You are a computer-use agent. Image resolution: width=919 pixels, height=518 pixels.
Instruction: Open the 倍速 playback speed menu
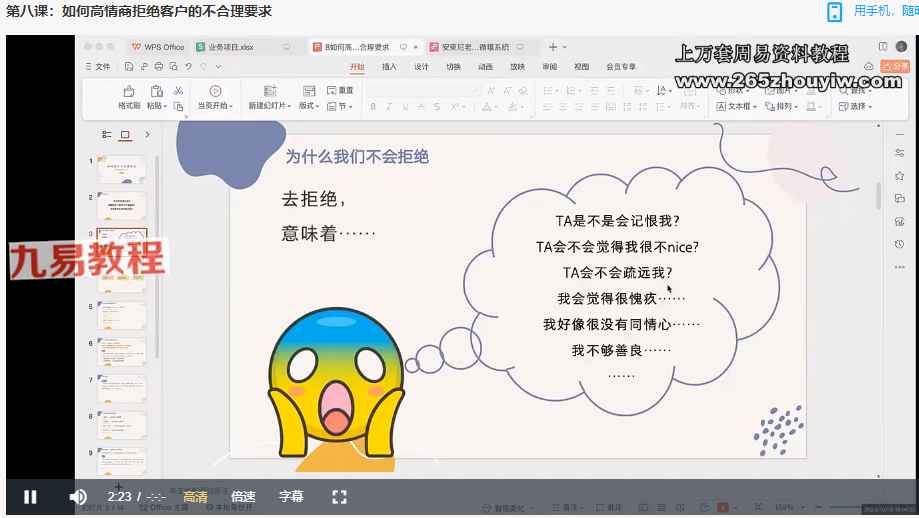[243, 497]
